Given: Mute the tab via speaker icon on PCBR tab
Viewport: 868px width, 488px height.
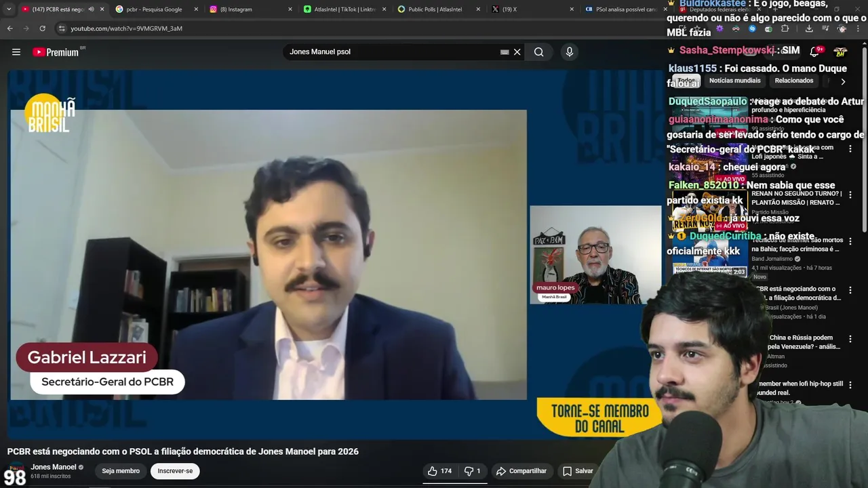Looking at the screenshot, I should pos(91,9).
